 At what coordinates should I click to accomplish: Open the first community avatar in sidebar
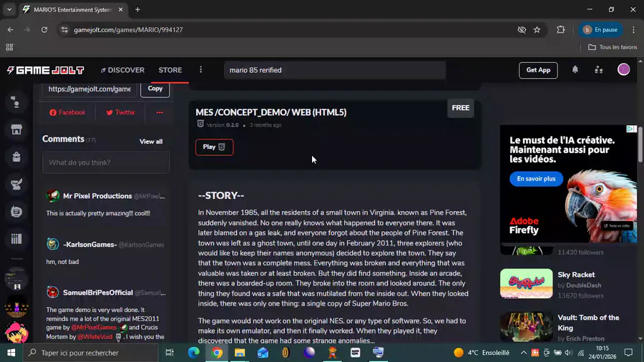click(x=16, y=280)
